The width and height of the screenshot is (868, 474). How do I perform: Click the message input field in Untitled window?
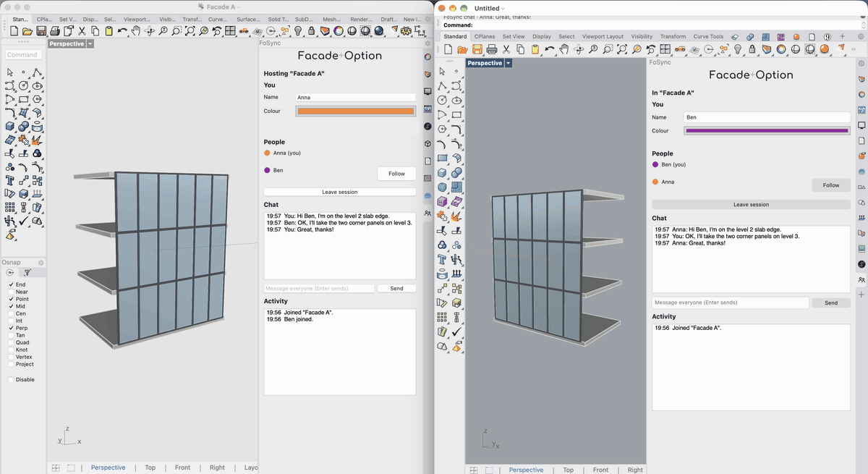730,302
